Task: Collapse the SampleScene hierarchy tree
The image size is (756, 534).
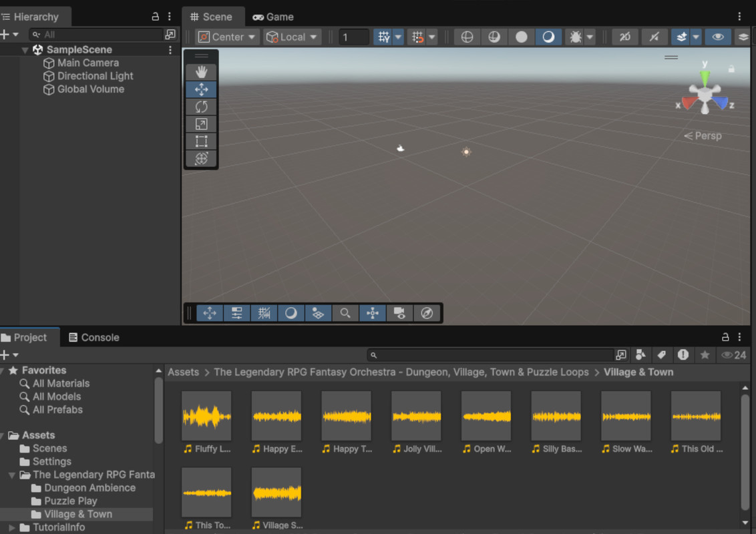Action: tap(25, 50)
